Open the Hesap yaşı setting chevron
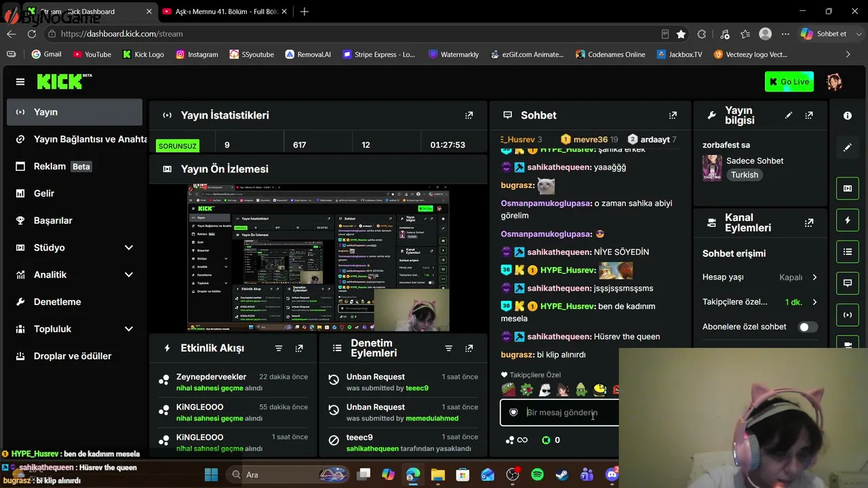 (x=814, y=277)
